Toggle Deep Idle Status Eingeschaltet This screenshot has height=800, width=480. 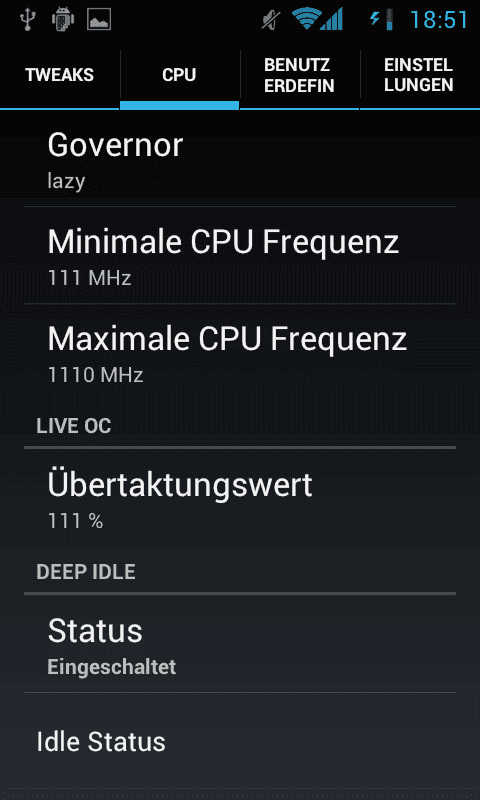point(240,644)
